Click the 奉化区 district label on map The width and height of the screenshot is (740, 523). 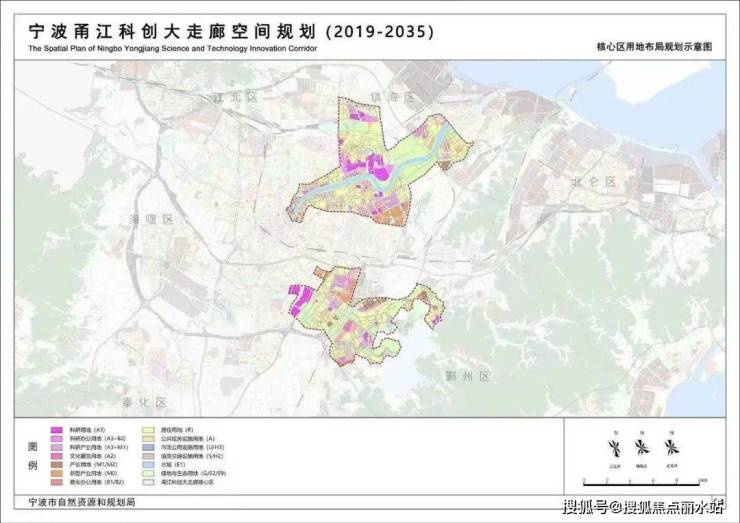(144, 403)
